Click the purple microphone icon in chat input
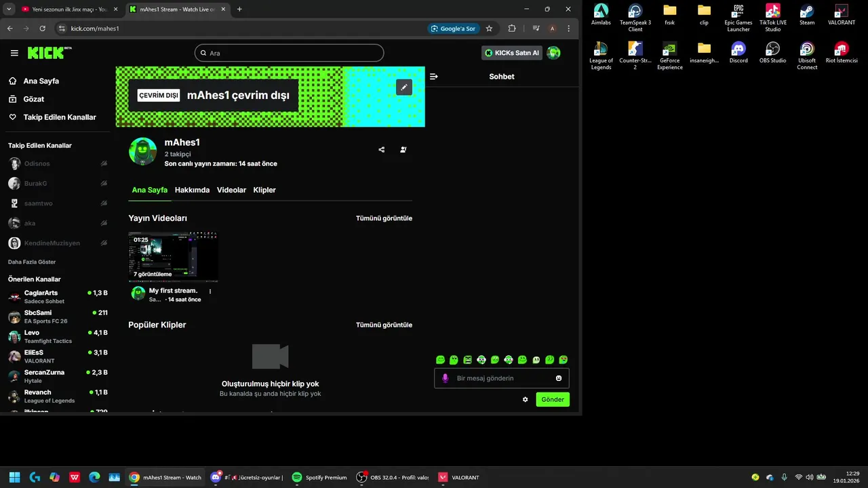 click(x=446, y=378)
